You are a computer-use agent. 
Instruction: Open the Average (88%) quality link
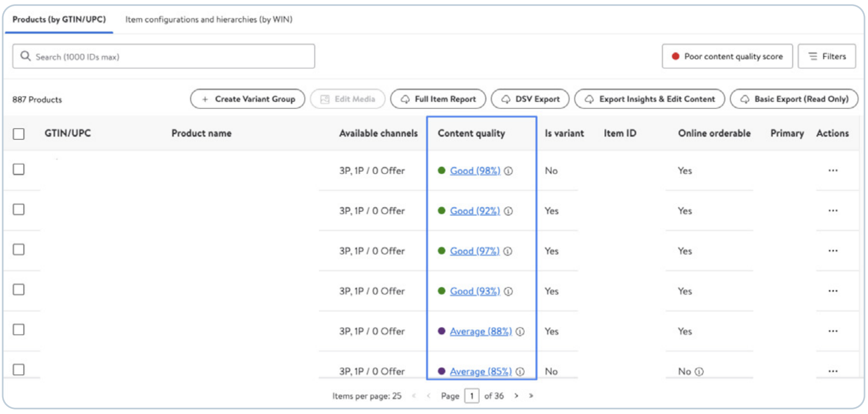tap(481, 332)
